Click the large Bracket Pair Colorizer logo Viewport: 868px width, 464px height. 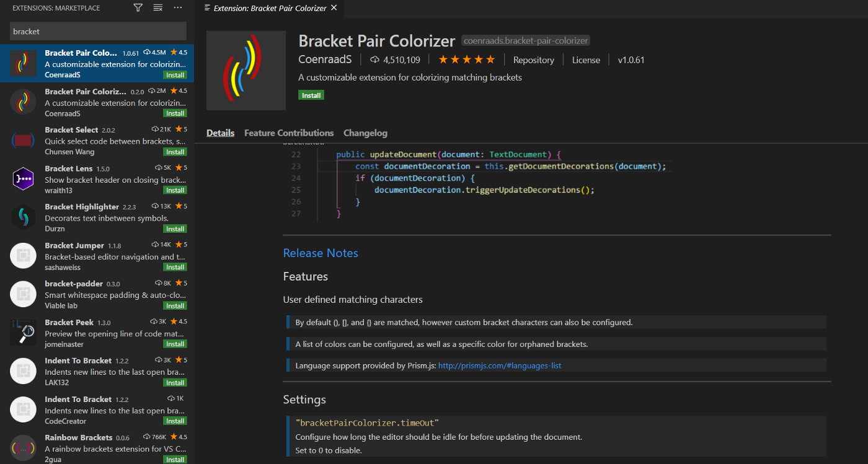(x=246, y=71)
